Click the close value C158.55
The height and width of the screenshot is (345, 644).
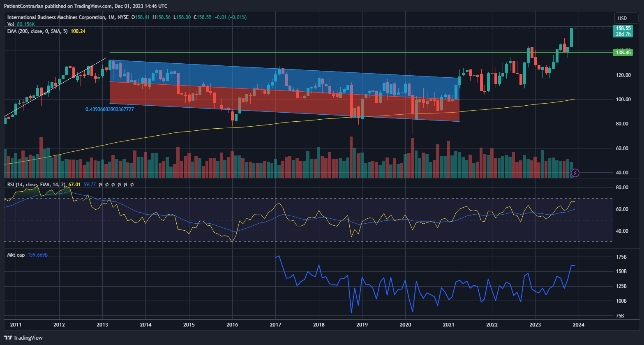203,17
